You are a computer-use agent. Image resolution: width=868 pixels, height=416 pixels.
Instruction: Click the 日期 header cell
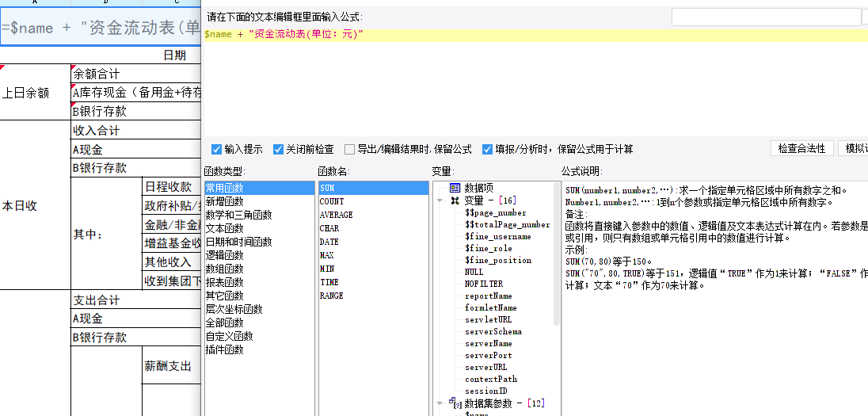[175, 55]
